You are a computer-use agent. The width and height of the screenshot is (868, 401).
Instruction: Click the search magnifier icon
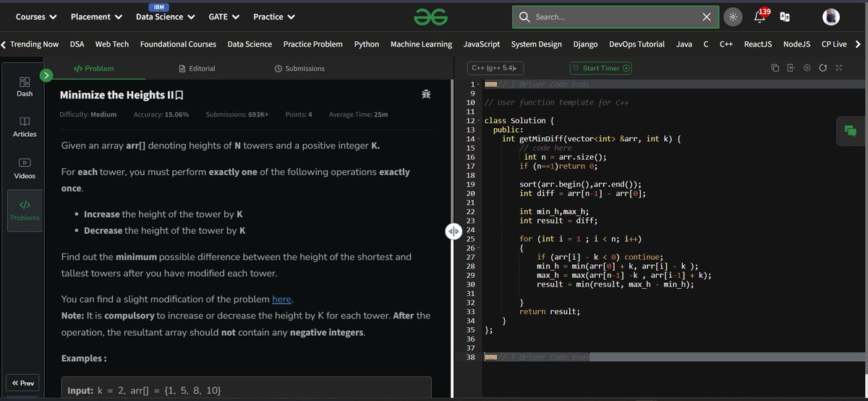click(x=524, y=17)
